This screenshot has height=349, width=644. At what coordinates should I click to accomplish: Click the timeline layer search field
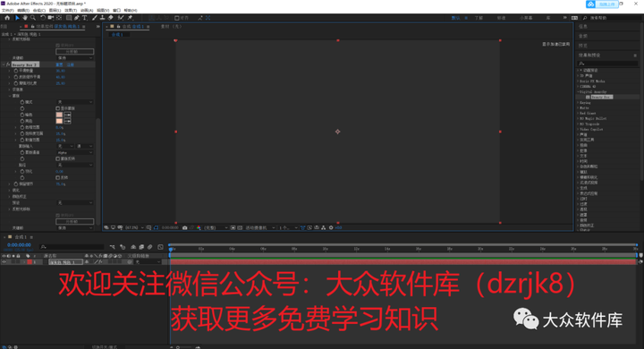pyautogui.click(x=72, y=247)
